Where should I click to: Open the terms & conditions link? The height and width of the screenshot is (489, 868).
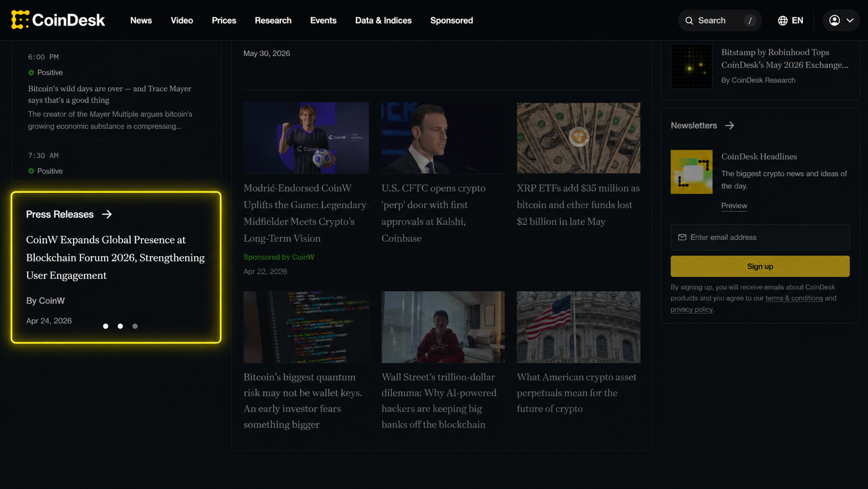794,298
